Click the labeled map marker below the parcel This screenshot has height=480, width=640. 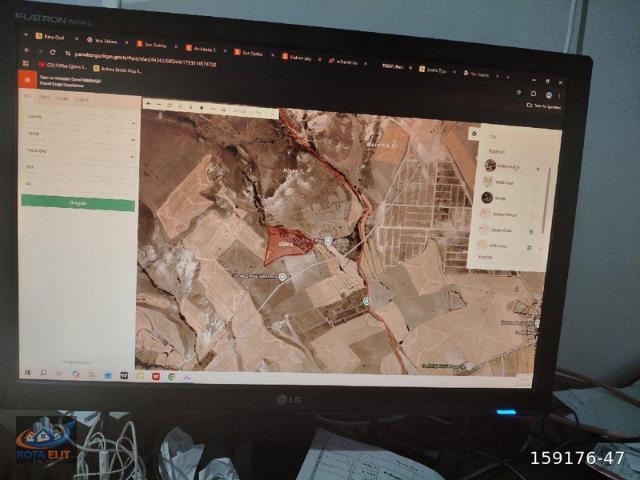(x=282, y=277)
